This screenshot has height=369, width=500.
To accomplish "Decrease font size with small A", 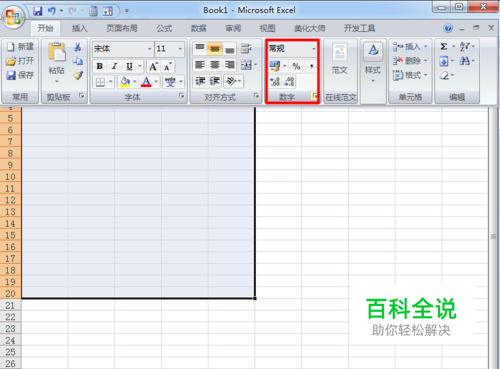I will pyautogui.click(x=168, y=66).
